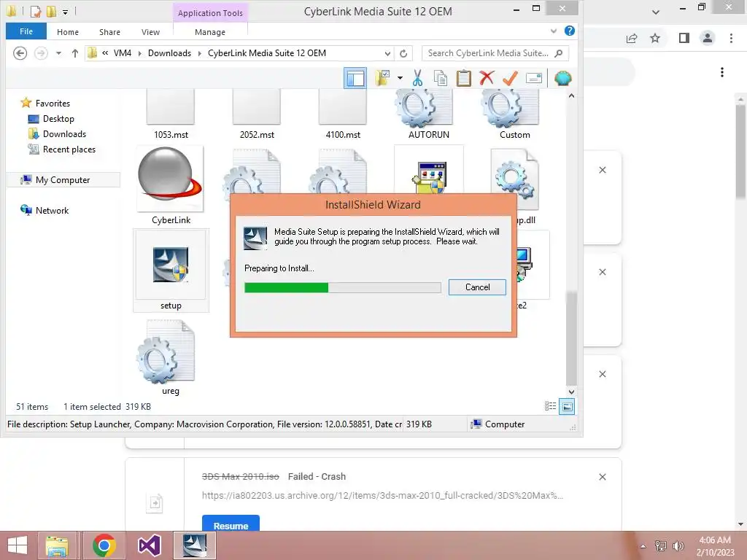Go up one folder level
This screenshot has height=560, width=747.
pyautogui.click(x=75, y=53)
